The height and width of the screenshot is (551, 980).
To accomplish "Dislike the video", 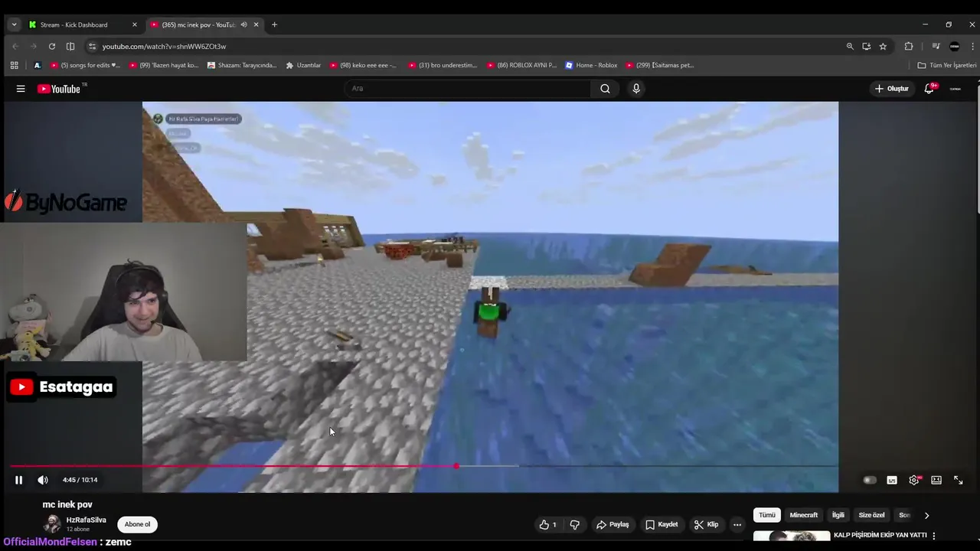I will coord(575,524).
